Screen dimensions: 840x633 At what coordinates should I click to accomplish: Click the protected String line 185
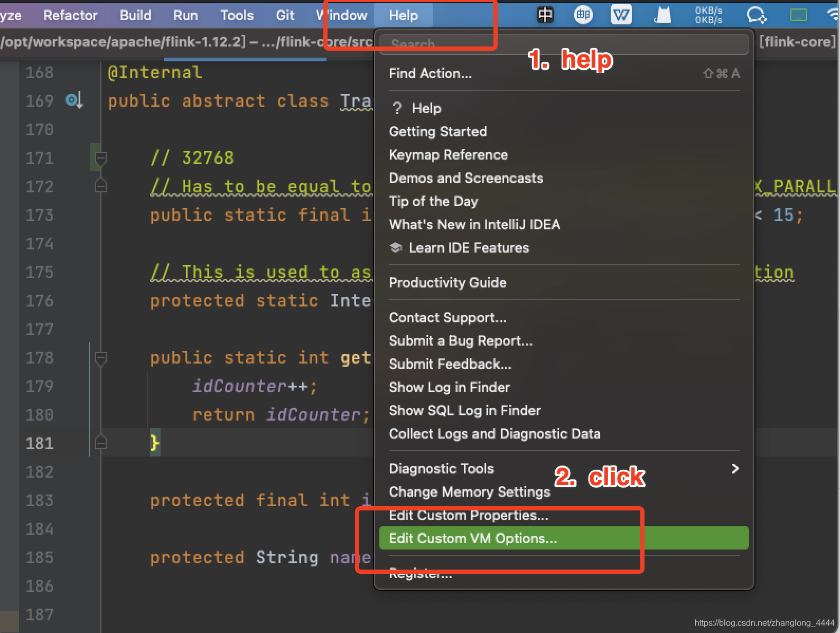point(260,557)
